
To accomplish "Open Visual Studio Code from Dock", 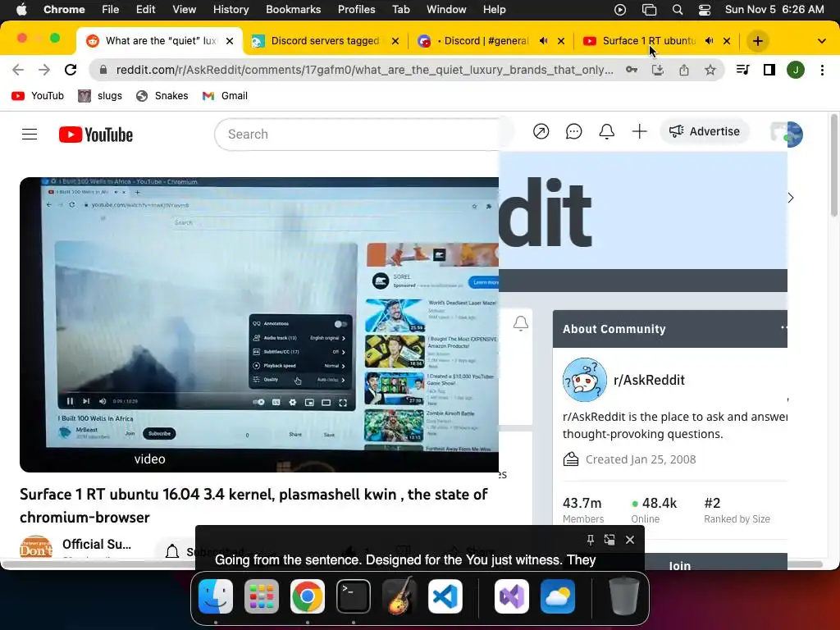I will tap(445, 596).
